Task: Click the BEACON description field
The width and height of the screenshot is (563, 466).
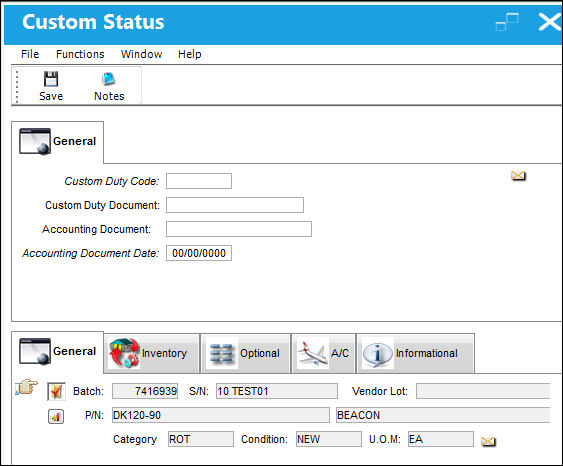Action: (x=443, y=415)
